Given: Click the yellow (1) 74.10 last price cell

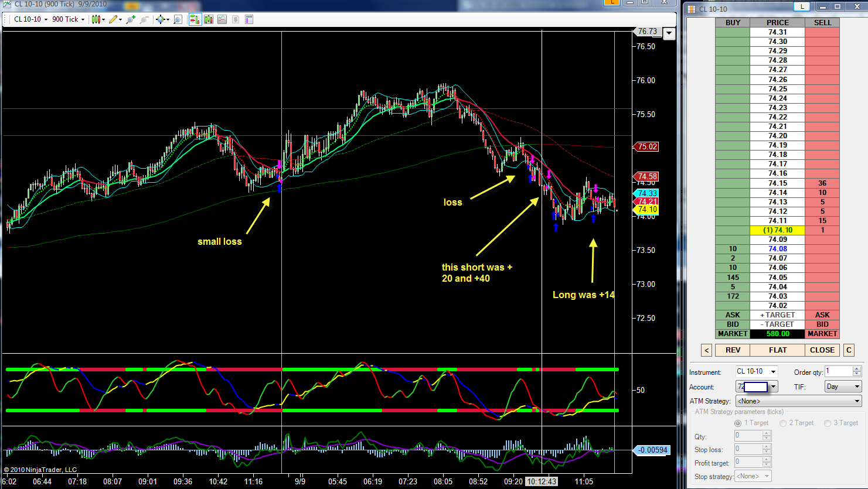Looking at the screenshot, I should click(x=778, y=230).
